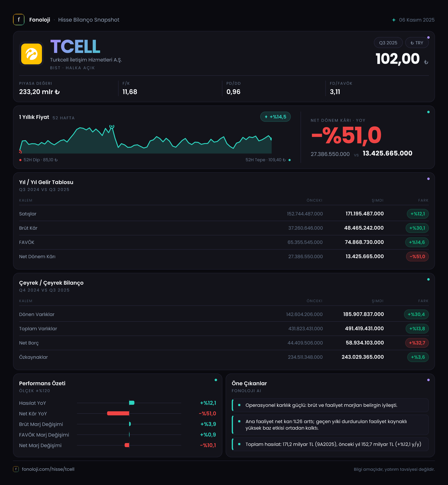Click the Satışlar row label
The height and width of the screenshot is (485, 448).
(x=28, y=214)
